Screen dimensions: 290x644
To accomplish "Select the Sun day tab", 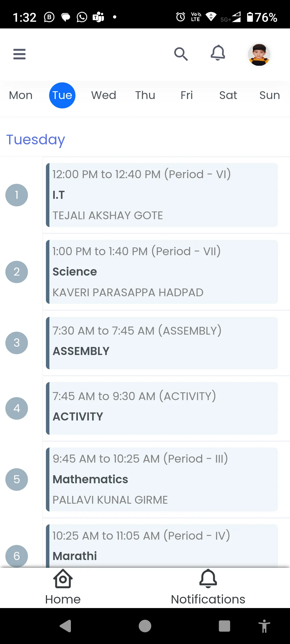I will click(270, 95).
